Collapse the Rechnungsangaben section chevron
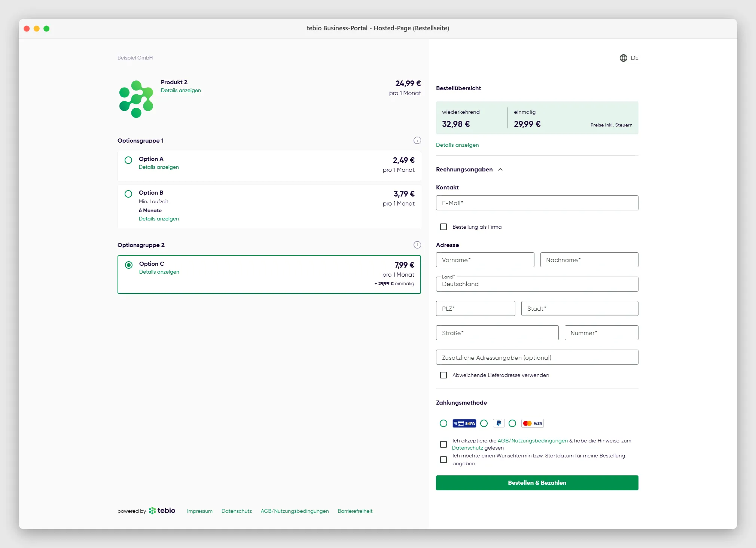 500,170
